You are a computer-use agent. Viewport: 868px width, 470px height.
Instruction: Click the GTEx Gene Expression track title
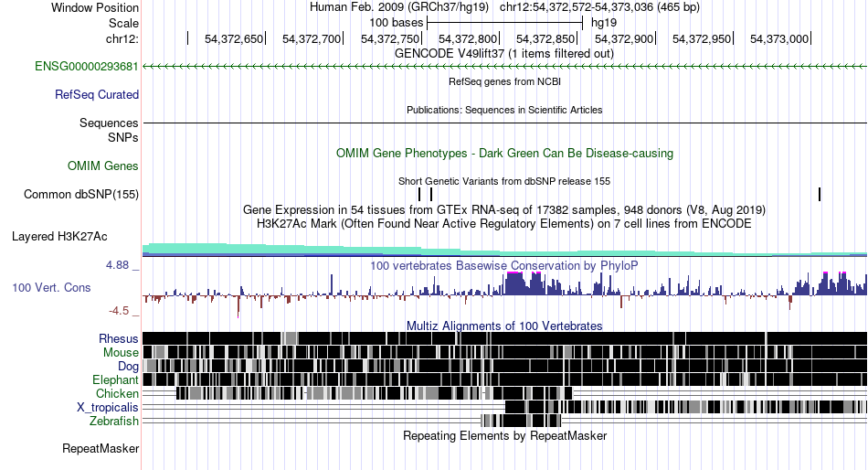[x=504, y=210]
